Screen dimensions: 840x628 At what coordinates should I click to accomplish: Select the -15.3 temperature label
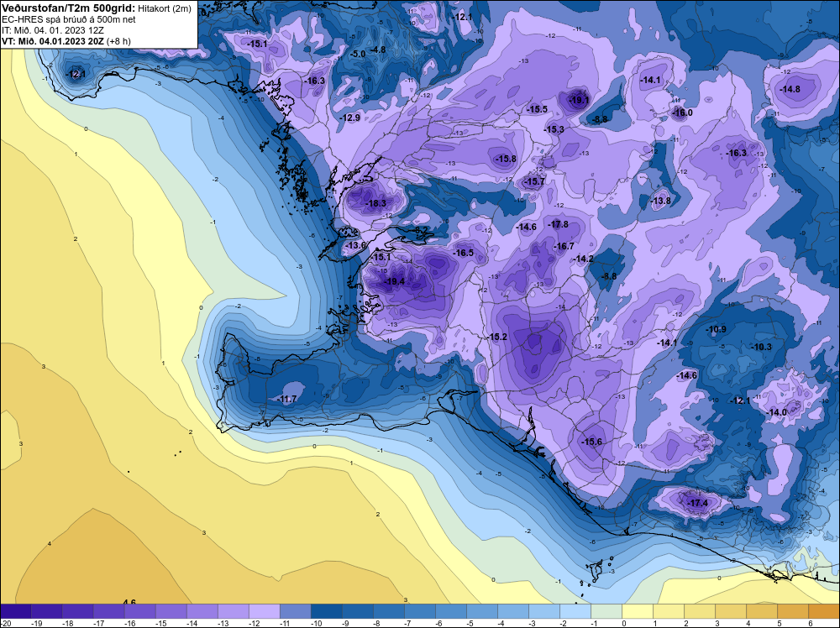click(554, 129)
